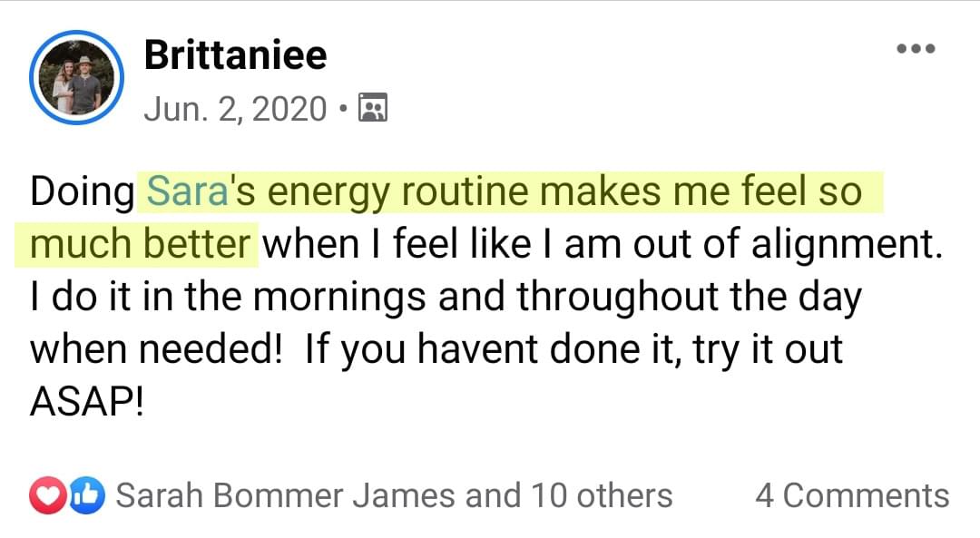Click the word 'Doing' starting the post
This screenshot has height=538, width=980.
(x=82, y=191)
